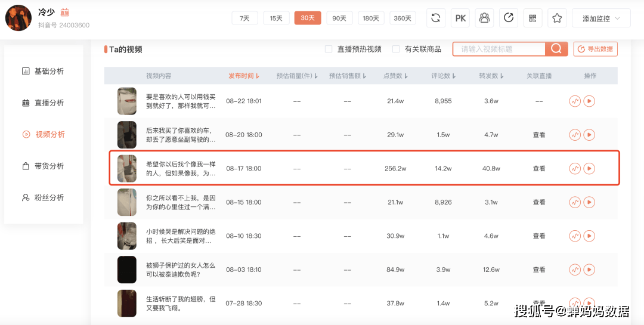Click the 256.2w likes value
This screenshot has width=644, height=325.
coord(395,168)
